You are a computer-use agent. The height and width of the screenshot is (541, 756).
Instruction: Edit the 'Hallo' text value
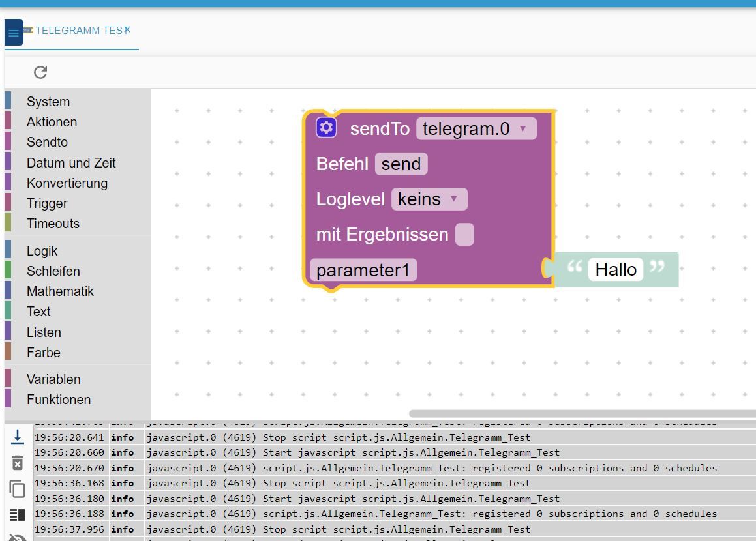(x=616, y=270)
